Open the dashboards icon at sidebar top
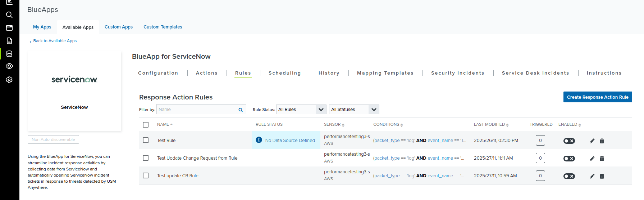Screen dimensions: 644x200 (x=9, y=2)
